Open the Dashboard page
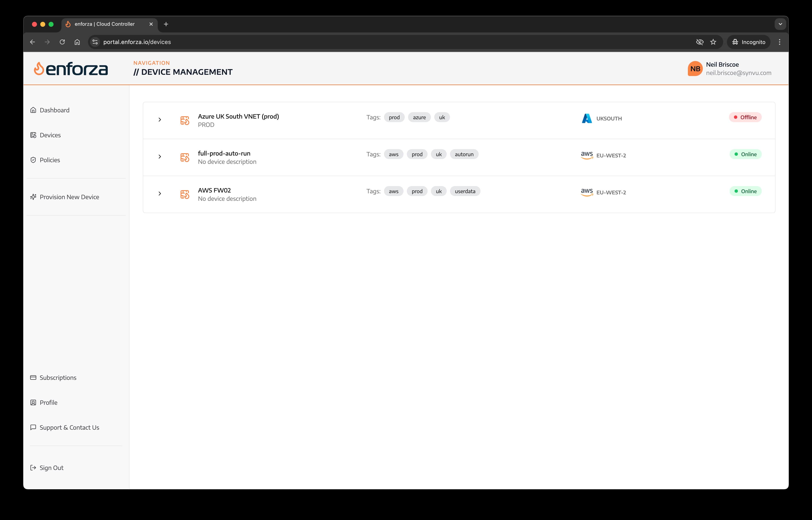The width and height of the screenshot is (812, 520). [x=55, y=110]
